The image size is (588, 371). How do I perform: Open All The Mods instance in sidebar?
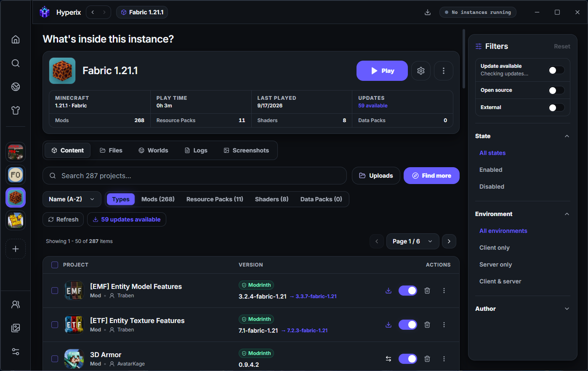pos(16,220)
